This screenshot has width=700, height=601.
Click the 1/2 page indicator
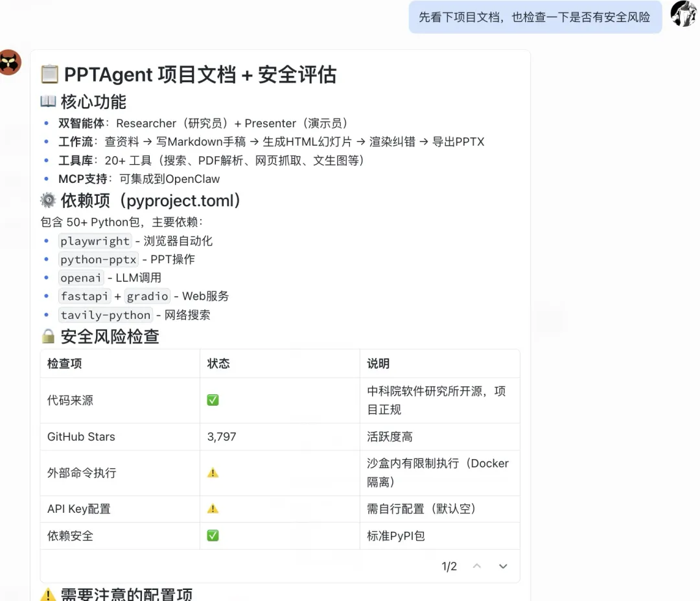pyautogui.click(x=449, y=566)
